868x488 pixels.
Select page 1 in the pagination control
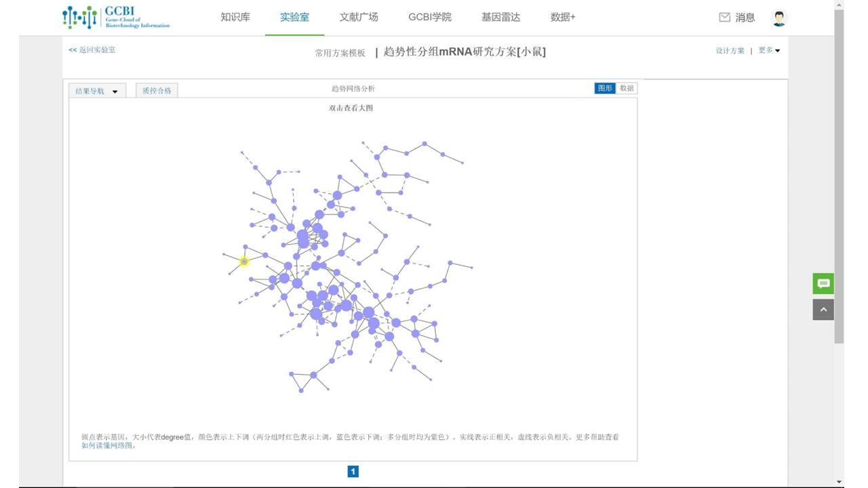coord(353,471)
